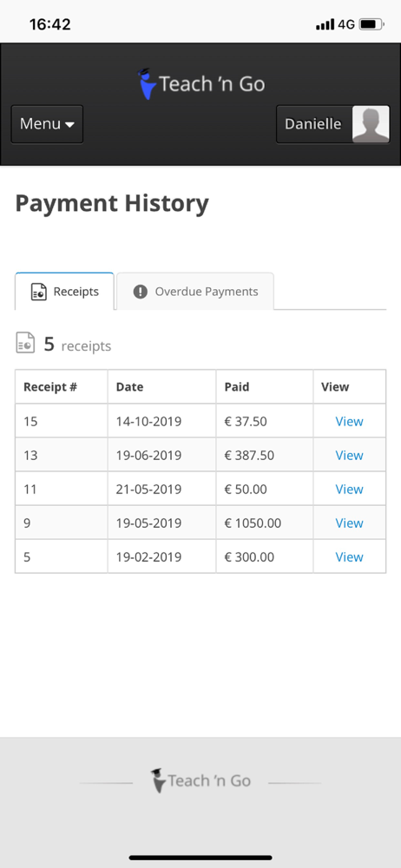Click the Paid column header

click(236, 387)
